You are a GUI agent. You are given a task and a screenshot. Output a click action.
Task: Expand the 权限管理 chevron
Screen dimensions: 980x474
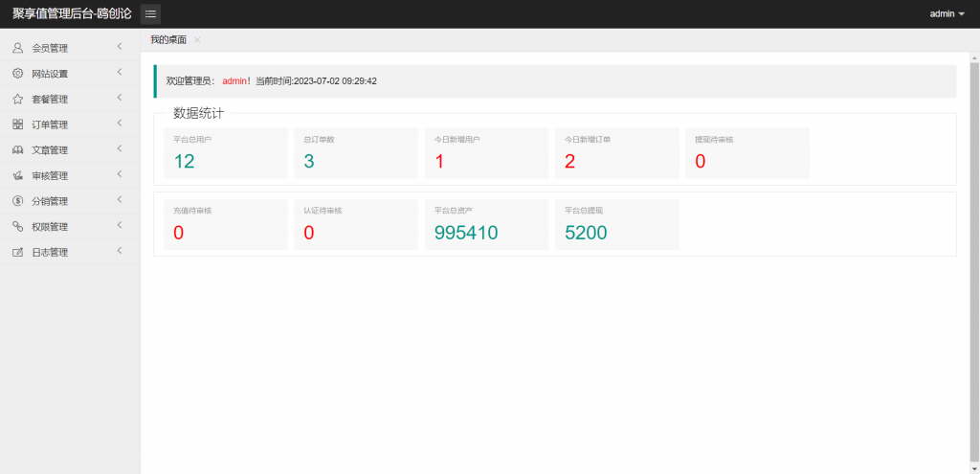tap(120, 226)
